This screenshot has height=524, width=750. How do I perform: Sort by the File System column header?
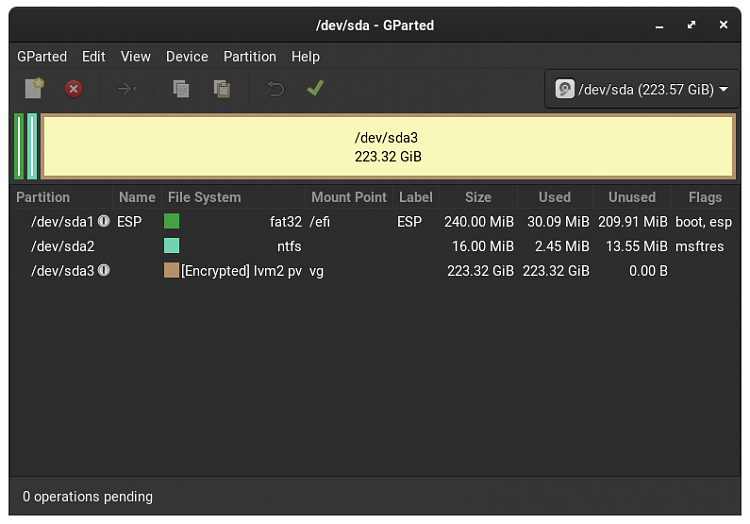pyautogui.click(x=204, y=197)
